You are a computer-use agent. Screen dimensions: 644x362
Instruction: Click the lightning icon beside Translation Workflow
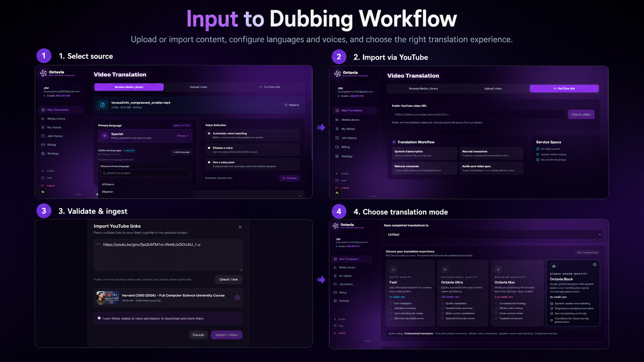point(394,142)
